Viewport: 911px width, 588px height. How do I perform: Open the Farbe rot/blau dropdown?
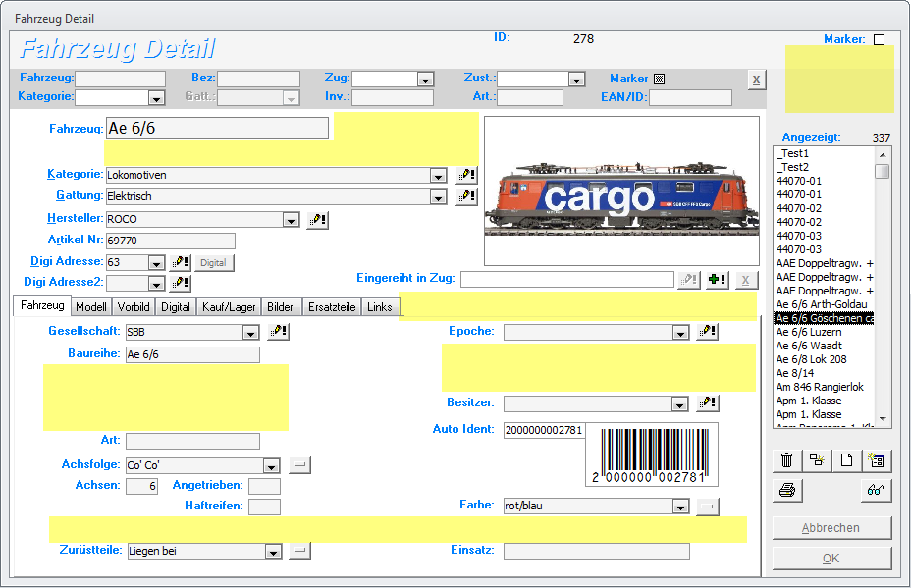click(680, 507)
